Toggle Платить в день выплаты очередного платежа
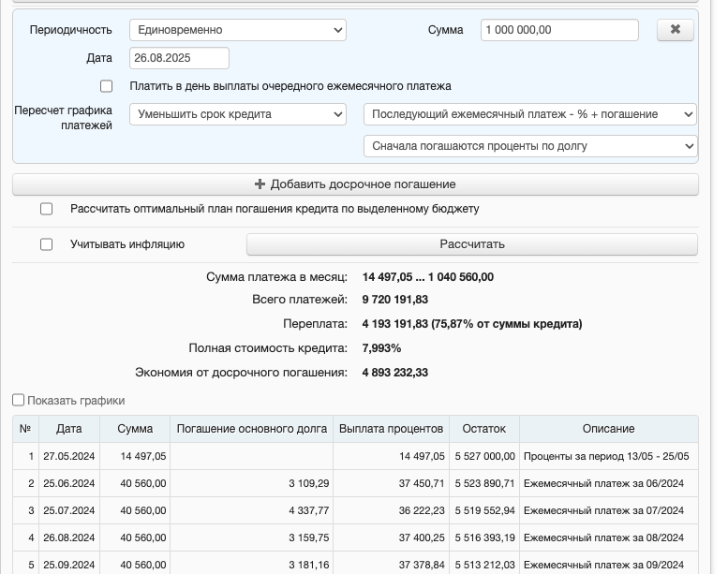Screen dimensions: 728x574 tap(106, 86)
